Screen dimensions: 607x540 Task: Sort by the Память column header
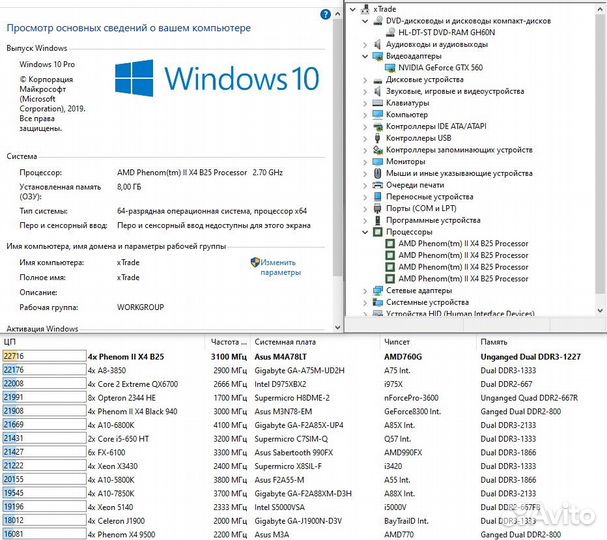tap(541, 342)
